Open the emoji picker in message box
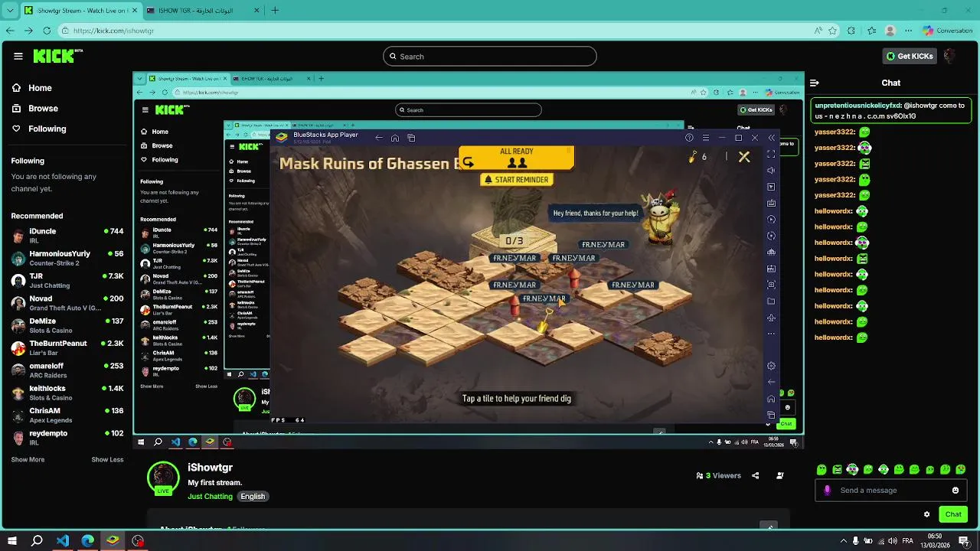The width and height of the screenshot is (980, 551). 955,491
